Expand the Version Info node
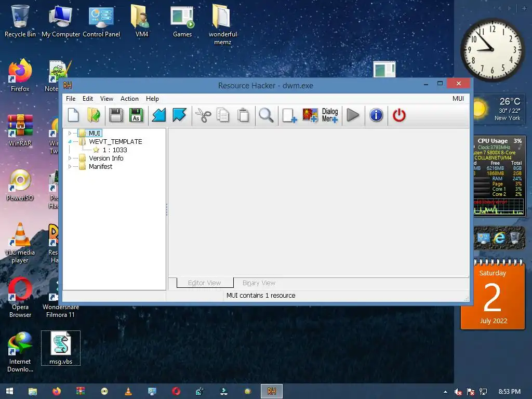This screenshot has height=399, width=532. coord(70,158)
